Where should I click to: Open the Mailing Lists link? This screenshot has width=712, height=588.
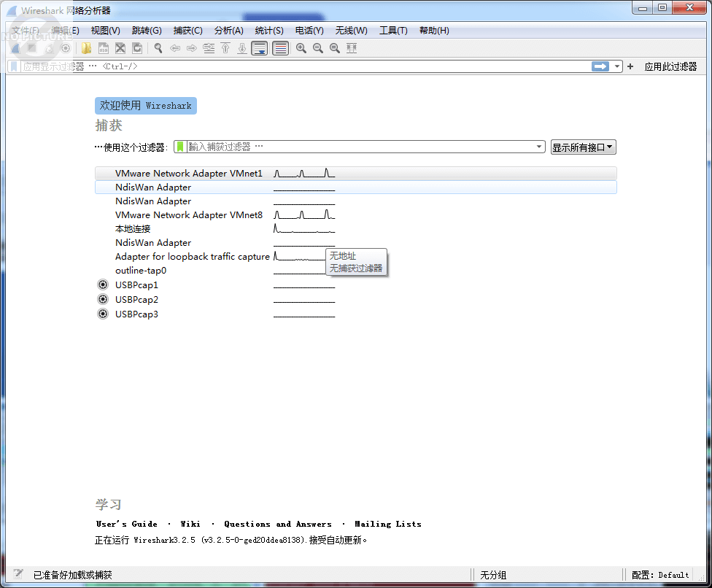(x=388, y=524)
